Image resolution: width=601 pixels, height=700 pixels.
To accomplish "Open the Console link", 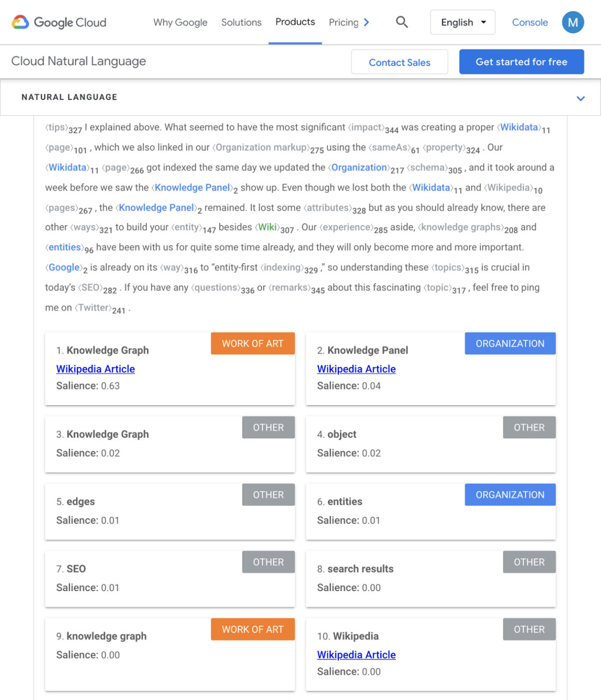I will [529, 22].
